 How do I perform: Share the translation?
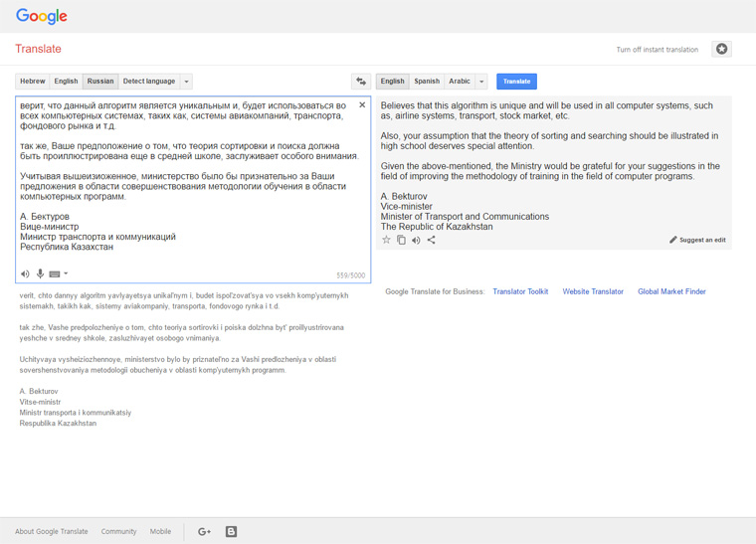click(x=431, y=240)
